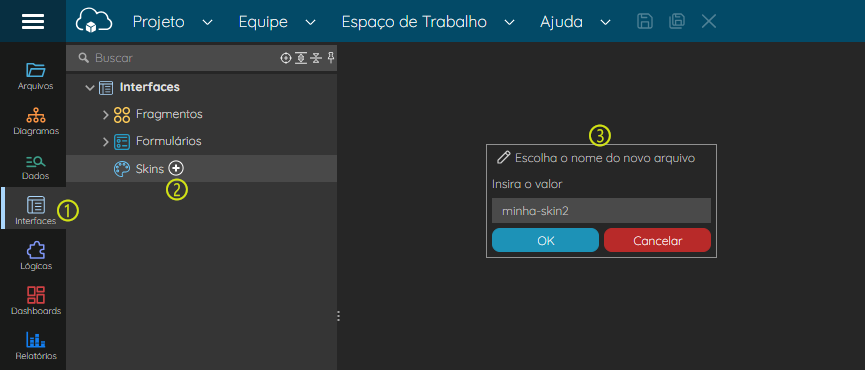Screen dimensions: 865x370
Task: Click the locate target icon in search bar
Action: [286, 58]
